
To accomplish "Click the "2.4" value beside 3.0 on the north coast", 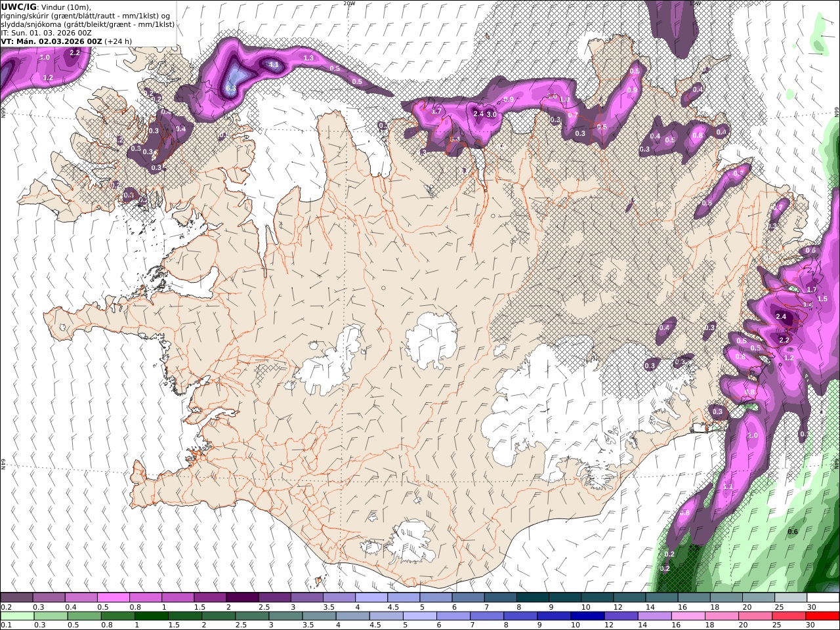I will (478, 114).
